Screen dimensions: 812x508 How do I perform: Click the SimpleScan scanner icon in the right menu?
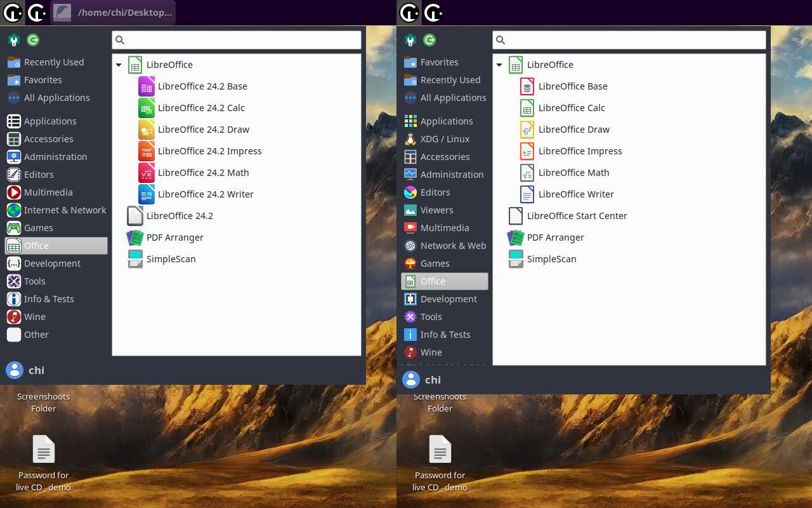[x=516, y=259]
